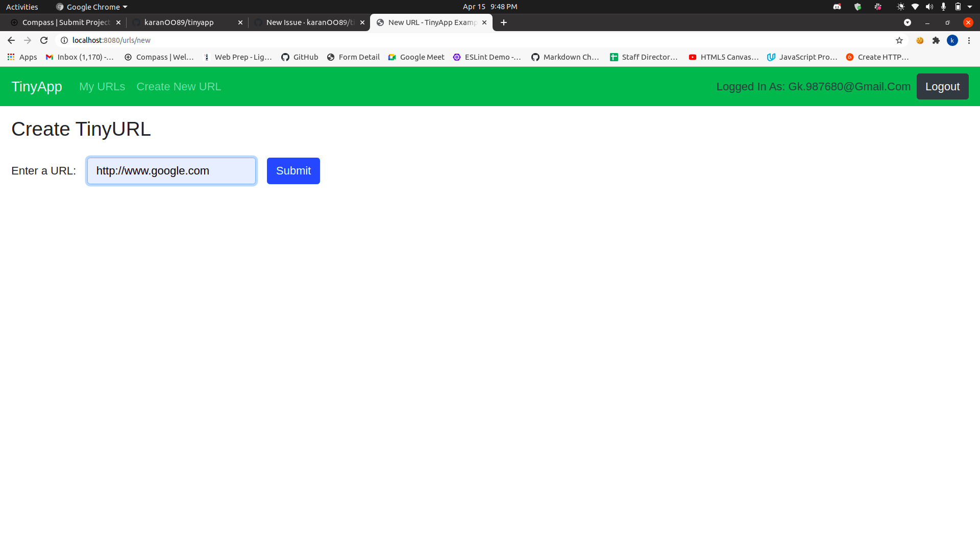The image size is (980, 551).
Task: Click the Logout button
Action: click(942, 87)
